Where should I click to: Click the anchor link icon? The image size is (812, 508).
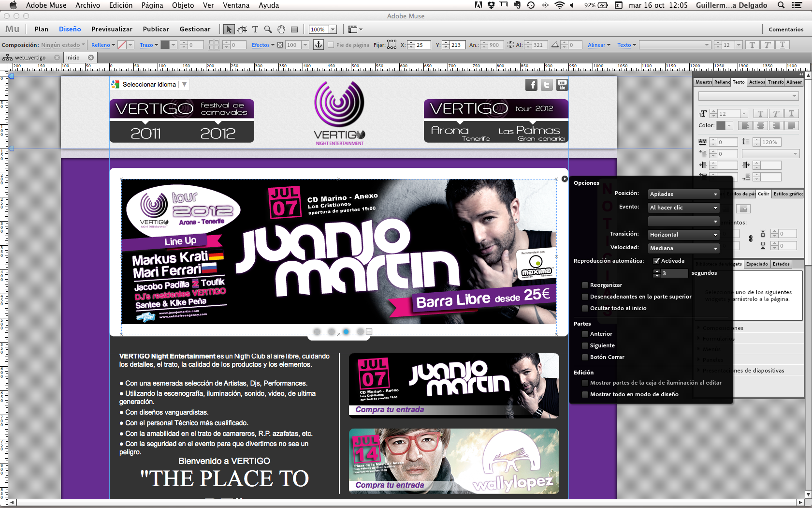(x=319, y=45)
